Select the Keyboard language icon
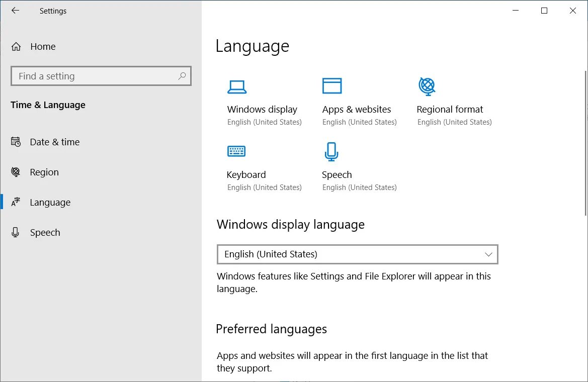588x382 pixels. [236, 151]
